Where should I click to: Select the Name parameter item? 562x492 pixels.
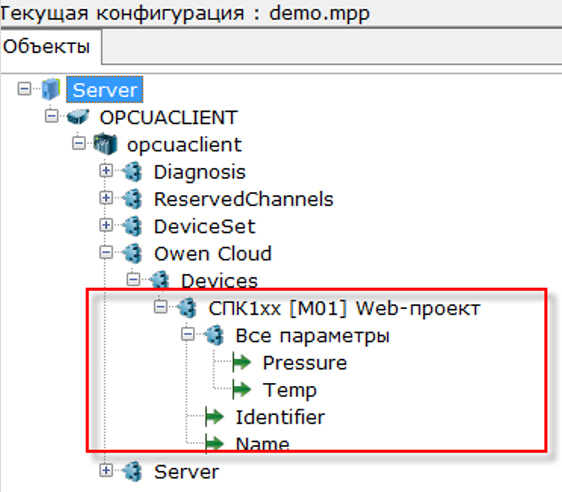tap(262, 444)
